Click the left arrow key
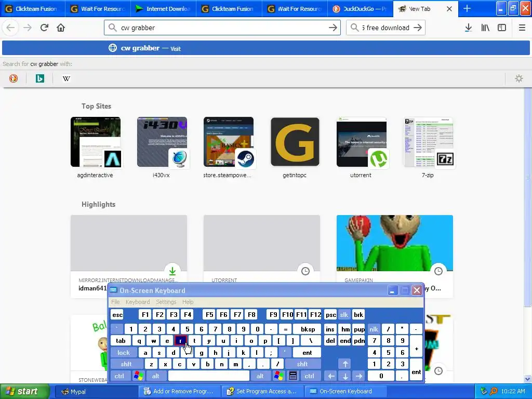This screenshot has width=532, height=399. tap(331, 376)
